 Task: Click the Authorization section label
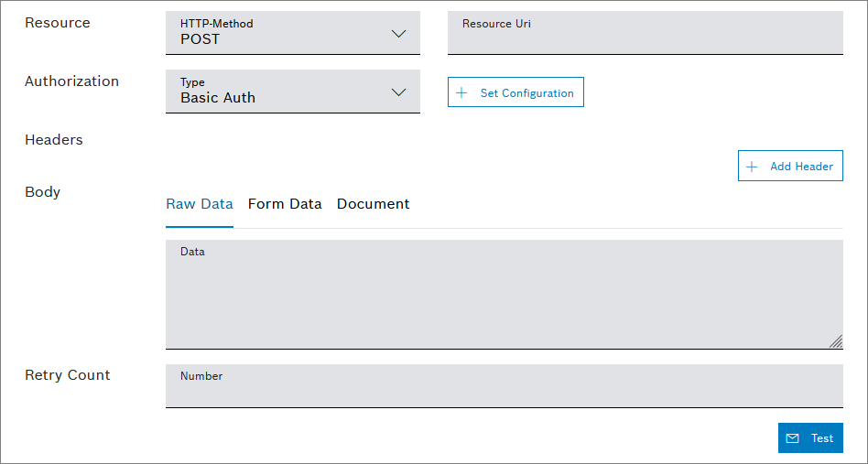tap(71, 81)
